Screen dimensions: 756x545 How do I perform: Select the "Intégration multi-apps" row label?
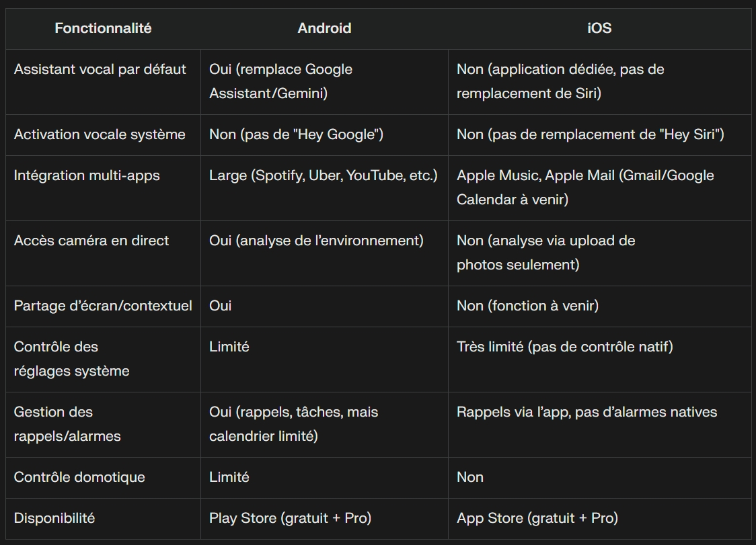pos(87,175)
